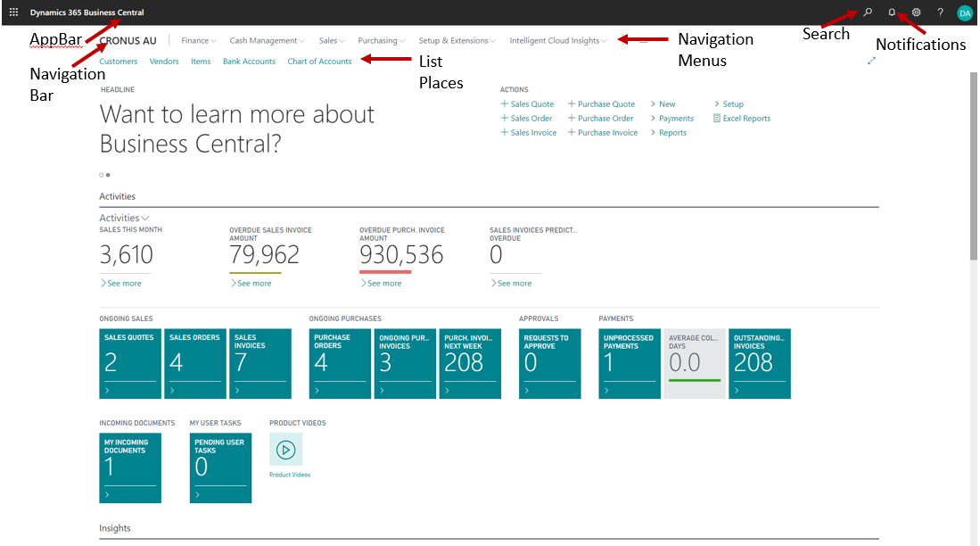
Task: Play the Product Videos icon
Action: tap(285, 450)
